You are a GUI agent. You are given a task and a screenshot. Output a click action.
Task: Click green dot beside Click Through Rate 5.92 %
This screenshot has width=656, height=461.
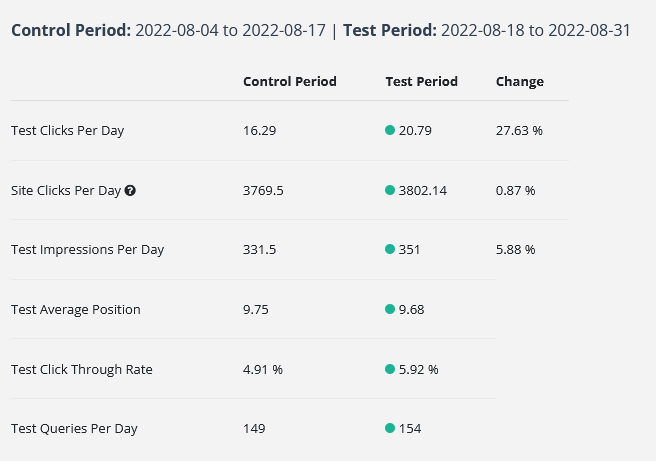pos(390,369)
